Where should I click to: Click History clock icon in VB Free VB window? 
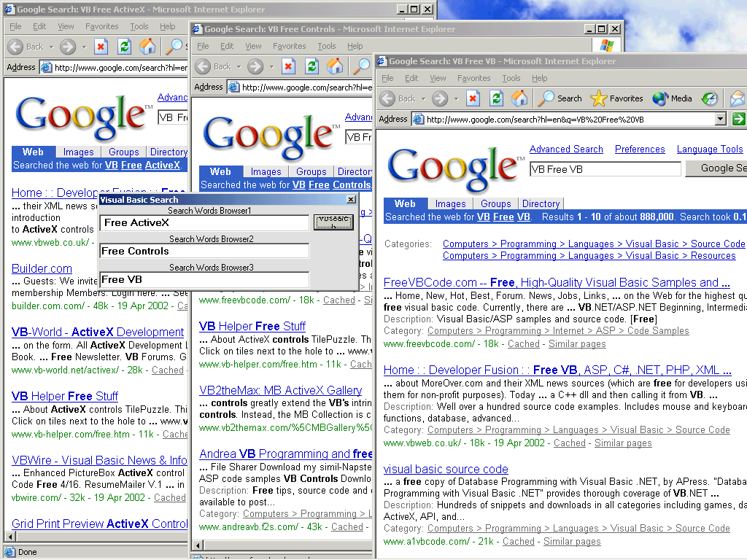tap(710, 98)
